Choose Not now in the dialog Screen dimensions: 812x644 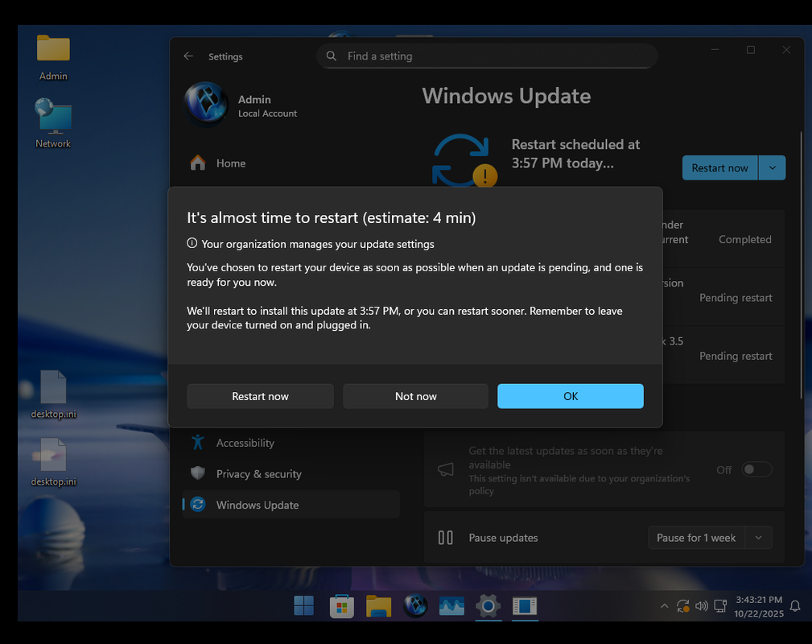pyautogui.click(x=415, y=396)
